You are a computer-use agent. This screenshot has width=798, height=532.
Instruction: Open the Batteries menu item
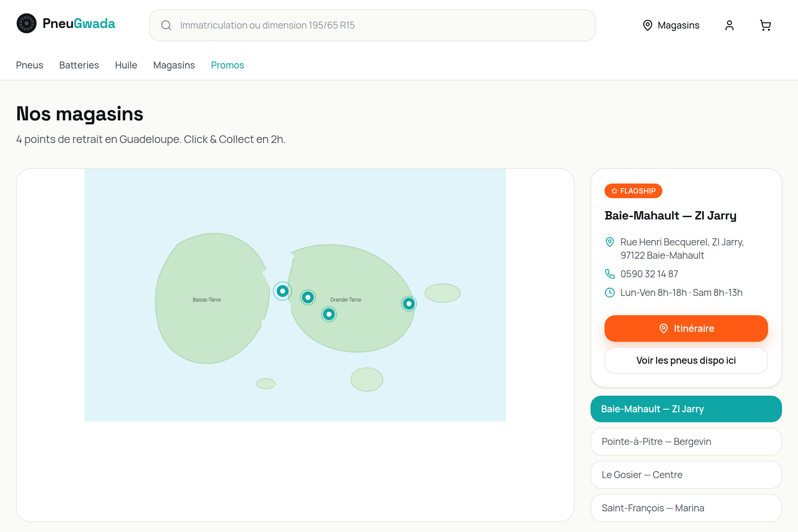79,65
